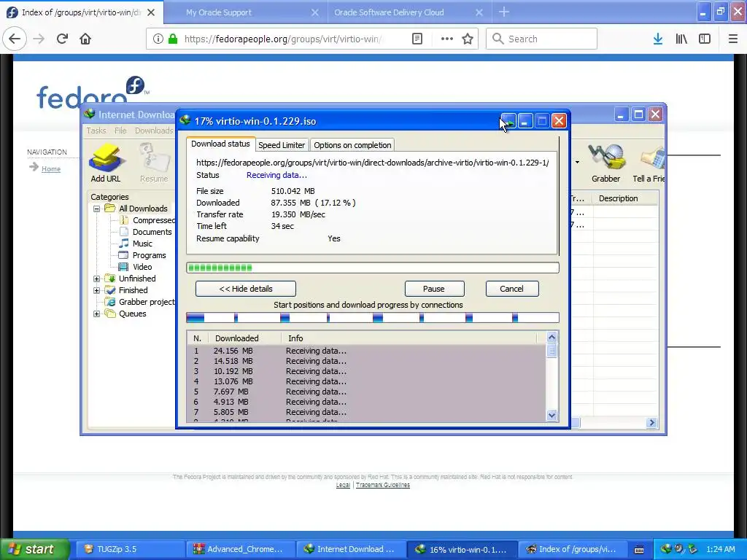This screenshot has width=747, height=560.
Task: Select Documents category
Action: pos(152,232)
